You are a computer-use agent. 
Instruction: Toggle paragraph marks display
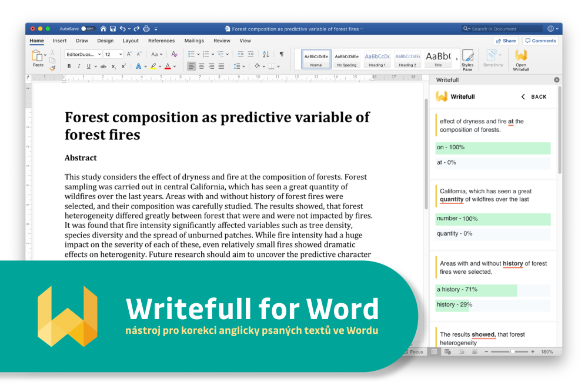coord(282,54)
